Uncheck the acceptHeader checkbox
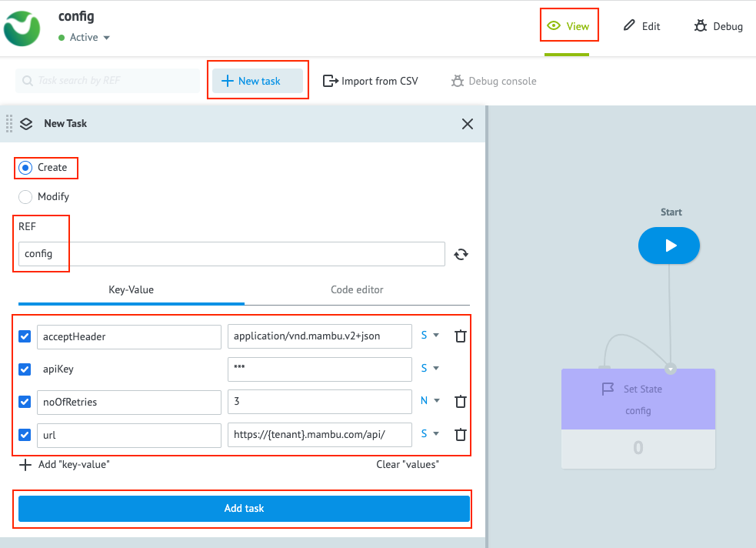 click(25, 336)
